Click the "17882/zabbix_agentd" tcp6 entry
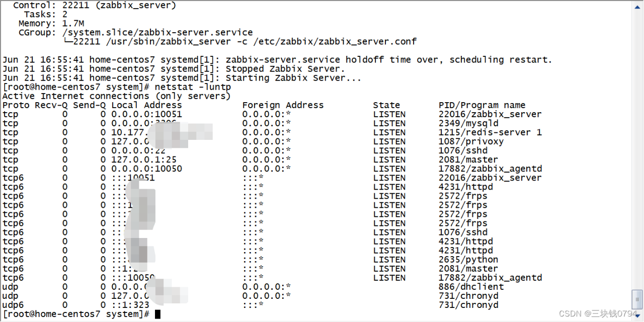This screenshot has height=322, width=644. coord(490,278)
